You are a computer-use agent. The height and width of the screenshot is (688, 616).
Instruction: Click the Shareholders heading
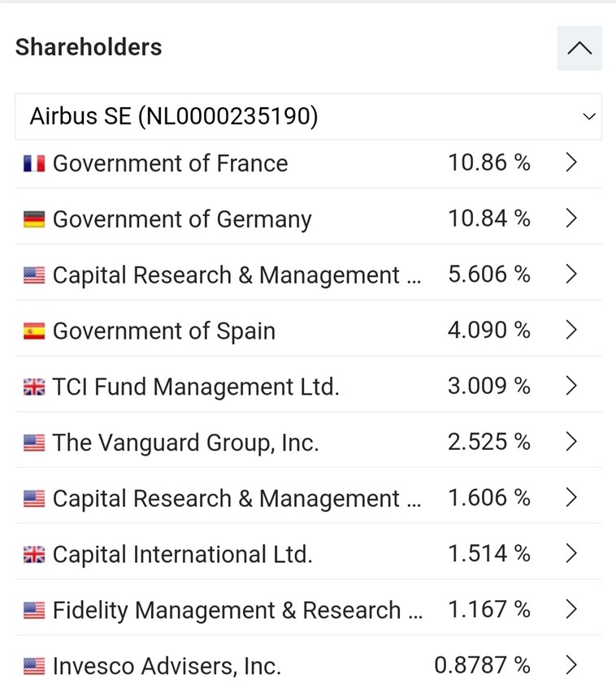click(89, 47)
